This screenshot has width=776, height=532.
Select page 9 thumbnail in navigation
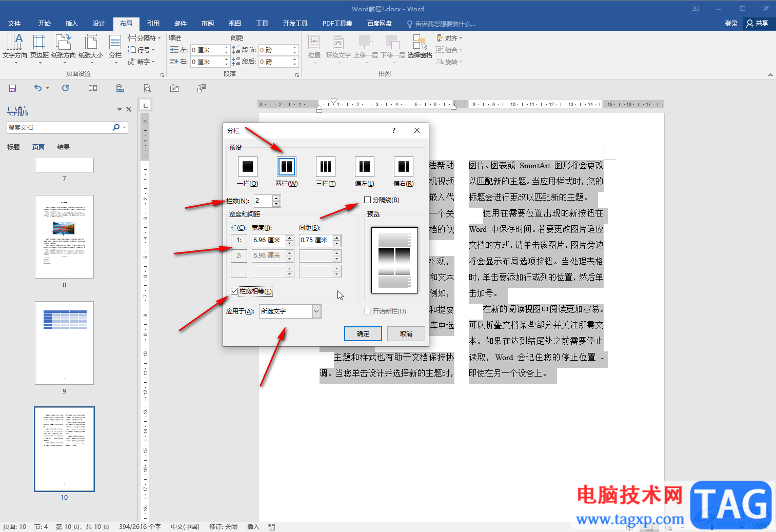coord(64,343)
